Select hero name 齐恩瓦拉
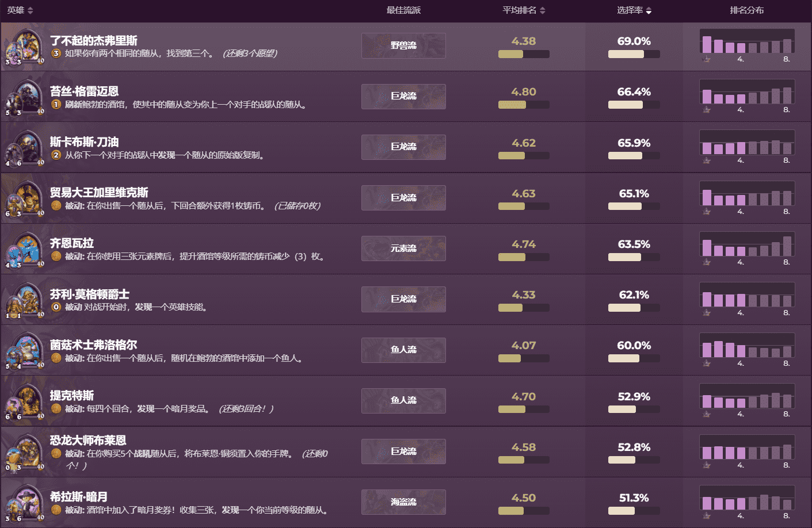 (72, 243)
